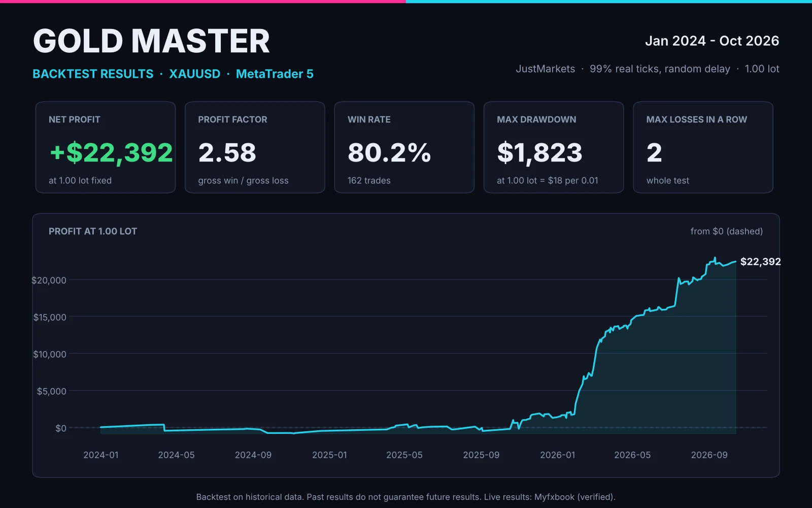Select the MAX DRAWDOWN card label

tap(536, 119)
